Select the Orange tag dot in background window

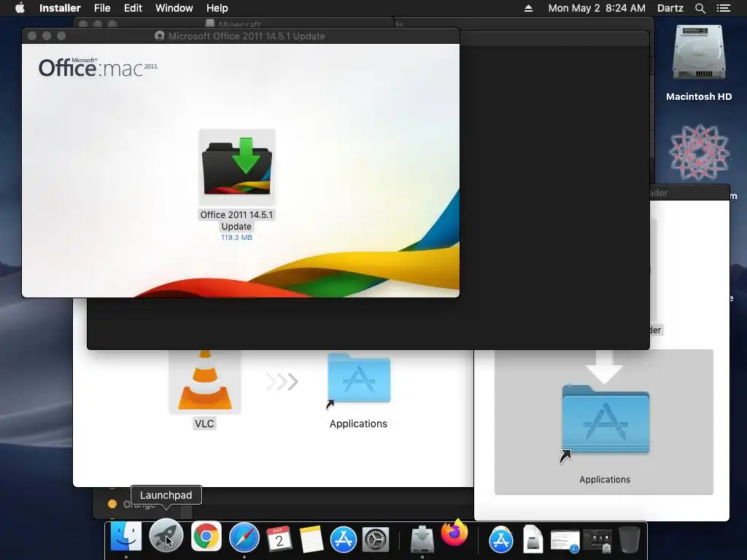point(112,504)
